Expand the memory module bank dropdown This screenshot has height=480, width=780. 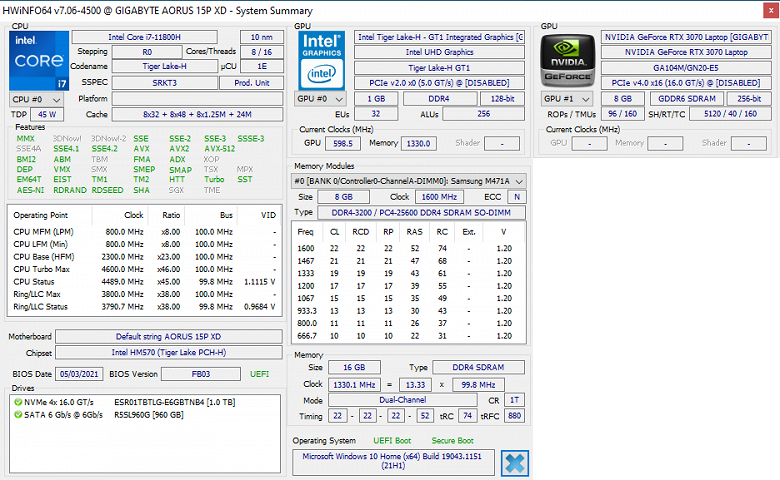(x=408, y=181)
